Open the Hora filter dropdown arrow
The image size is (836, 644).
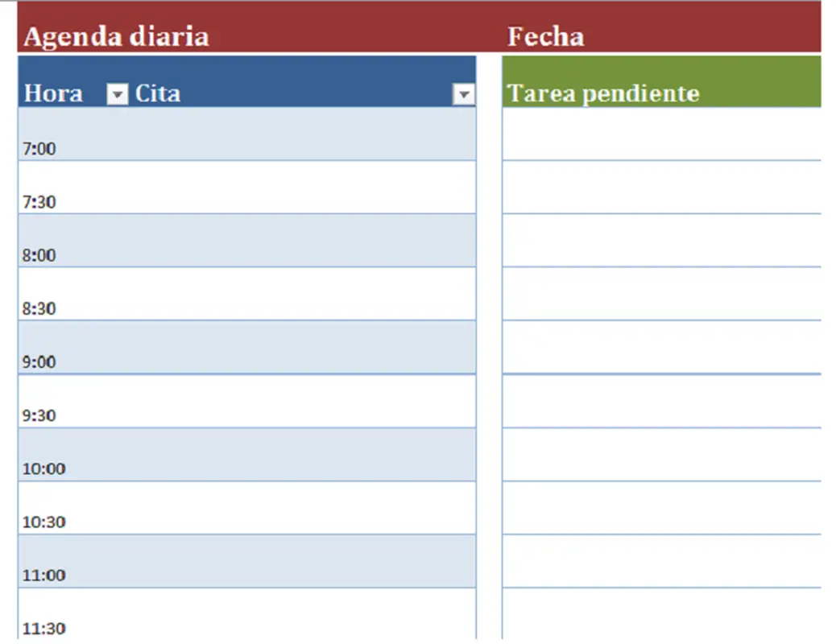[x=116, y=94]
